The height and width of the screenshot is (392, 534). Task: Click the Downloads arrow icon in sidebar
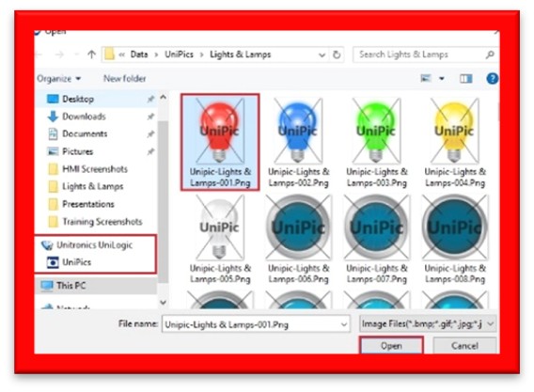pyautogui.click(x=53, y=117)
